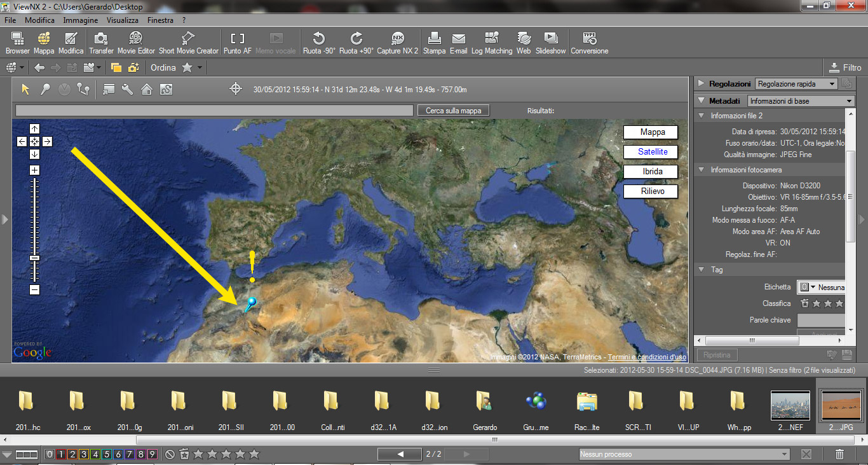Apply label 1 red in filmstrip bar
Image resolution: width=868 pixels, height=465 pixels.
click(x=60, y=454)
